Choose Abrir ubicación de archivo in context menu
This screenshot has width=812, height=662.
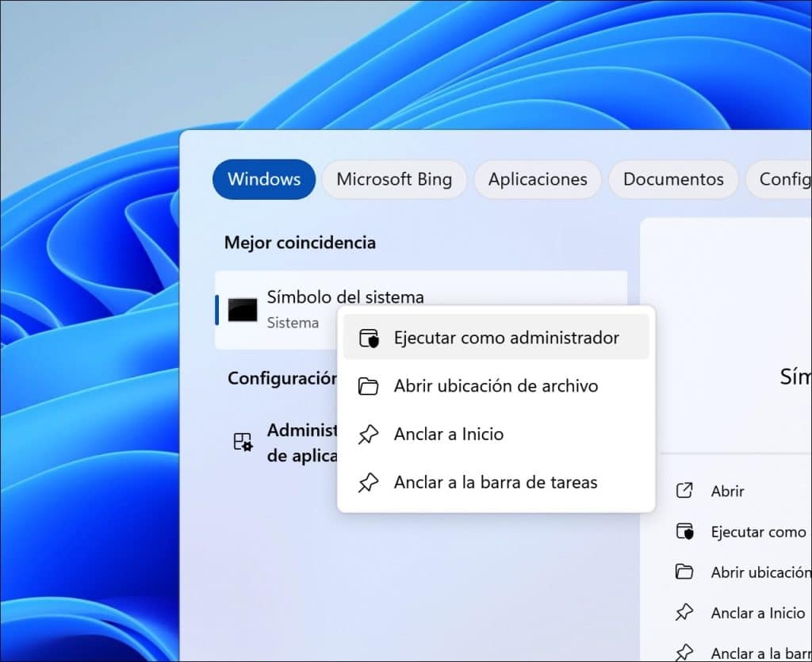[x=496, y=385]
